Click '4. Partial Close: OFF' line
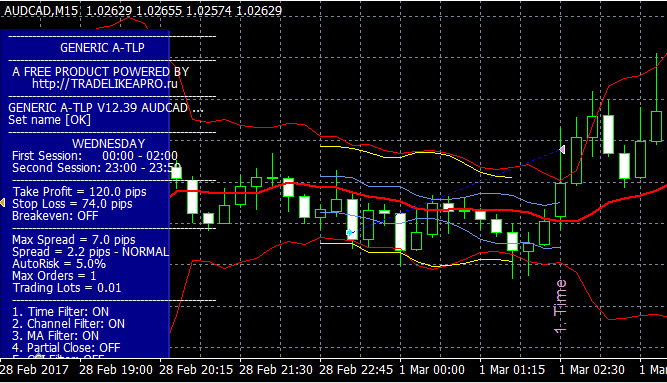This screenshot has width=667, height=383. (x=66, y=347)
